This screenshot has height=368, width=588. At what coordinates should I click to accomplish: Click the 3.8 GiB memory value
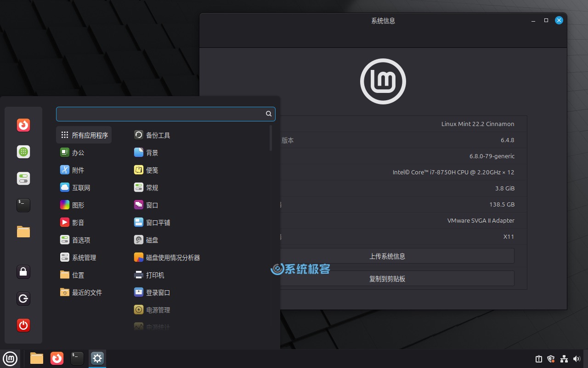[505, 188]
